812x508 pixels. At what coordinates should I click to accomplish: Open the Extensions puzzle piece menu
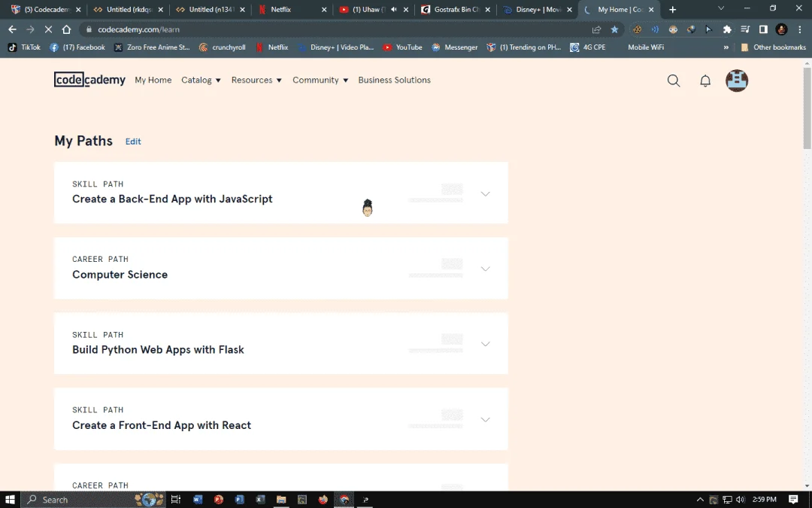tap(727, 29)
